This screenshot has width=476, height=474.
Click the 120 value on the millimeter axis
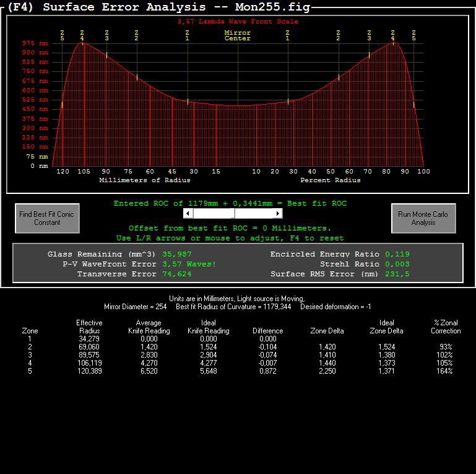(63, 172)
